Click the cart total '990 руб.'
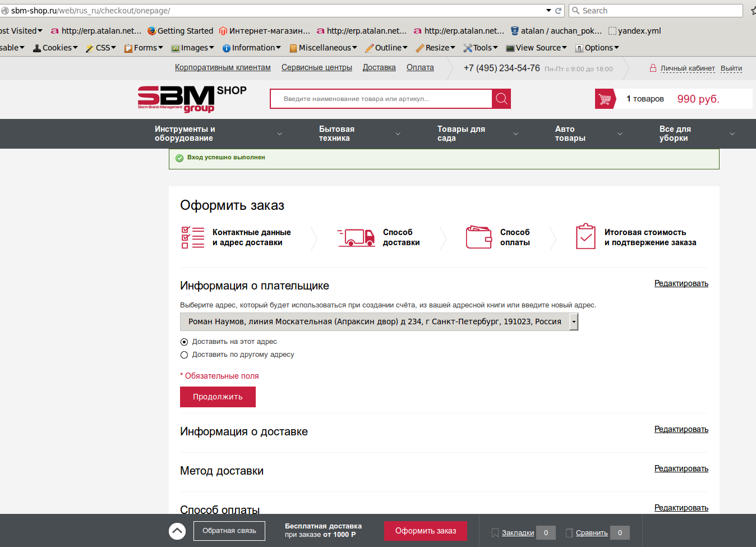 click(x=698, y=99)
